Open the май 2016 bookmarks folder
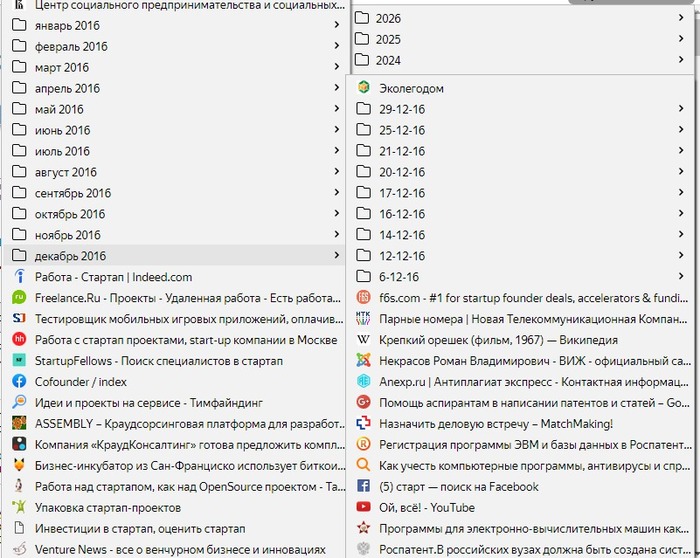This screenshot has width=700, height=558. click(59, 109)
